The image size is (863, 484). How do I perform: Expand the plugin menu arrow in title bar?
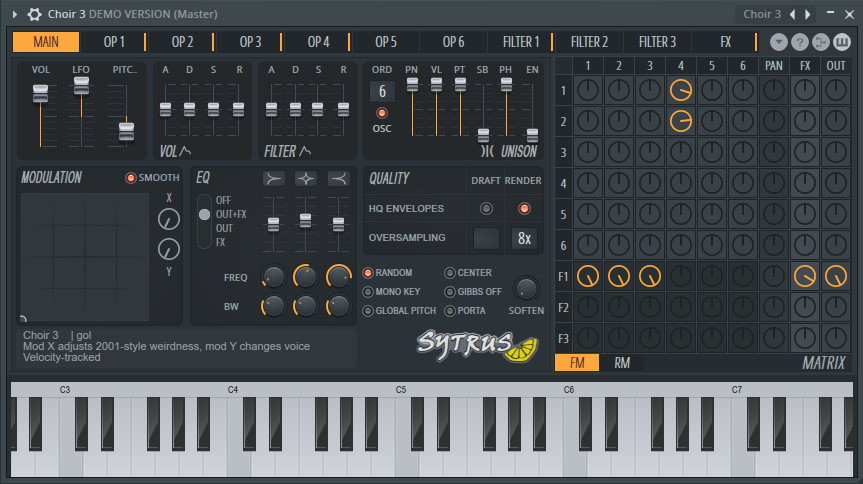tap(15, 14)
